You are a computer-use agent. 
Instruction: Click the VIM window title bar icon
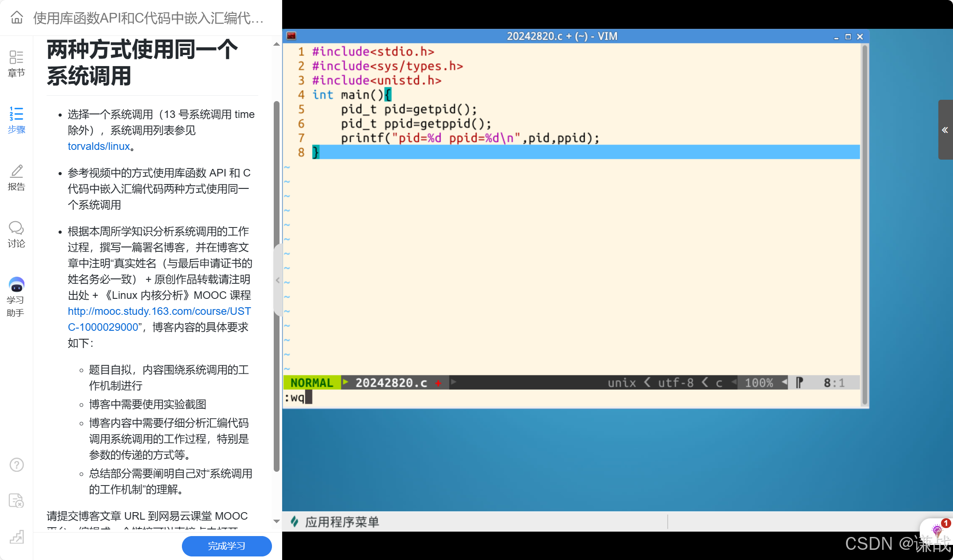tap(291, 36)
